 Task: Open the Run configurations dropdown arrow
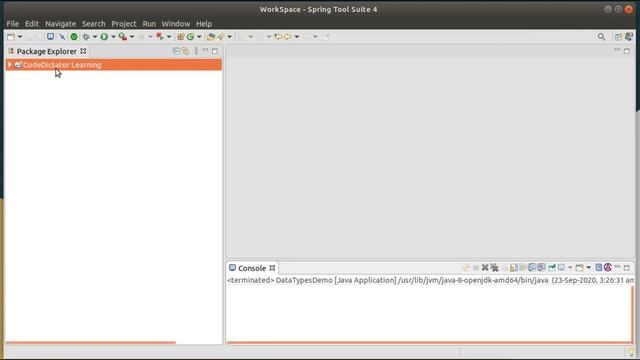point(113,37)
